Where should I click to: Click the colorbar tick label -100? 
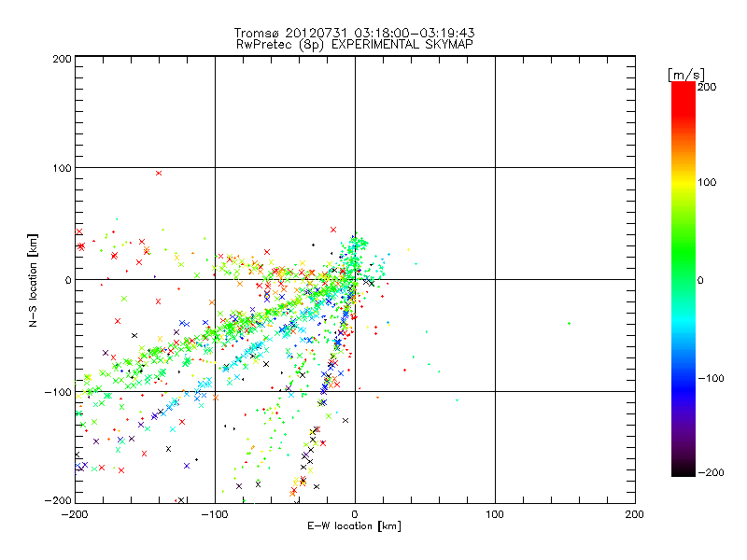(712, 378)
